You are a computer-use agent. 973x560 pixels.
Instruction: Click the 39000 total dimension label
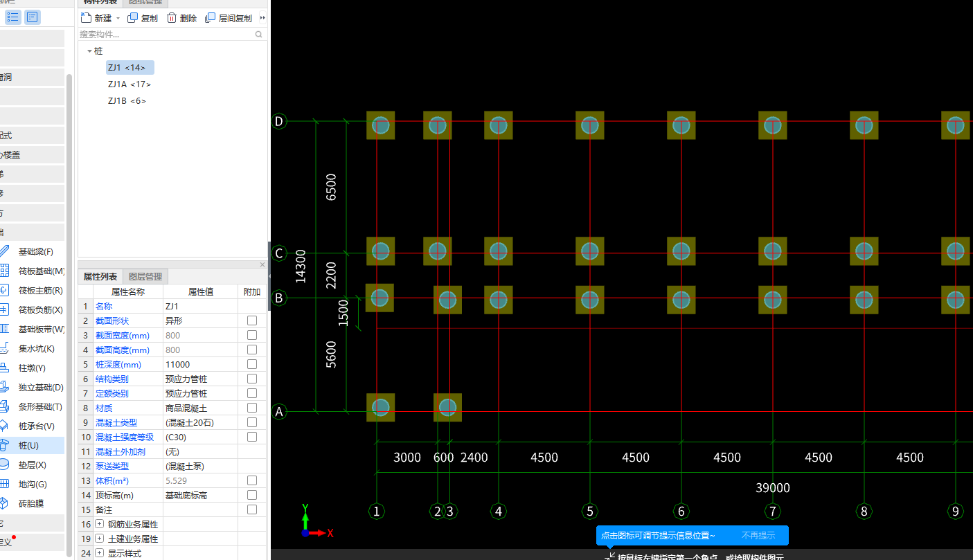point(773,488)
